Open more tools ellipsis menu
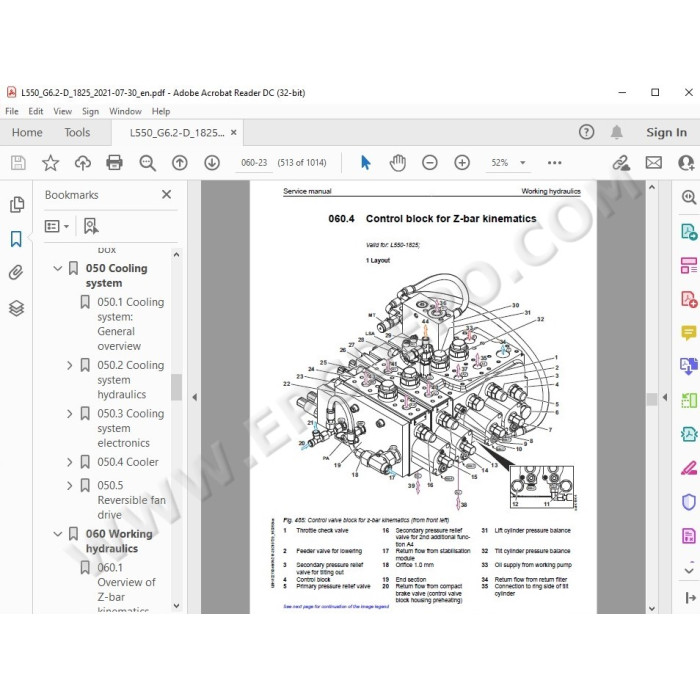This screenshot has width=700, height=700. tap(554, 162)
